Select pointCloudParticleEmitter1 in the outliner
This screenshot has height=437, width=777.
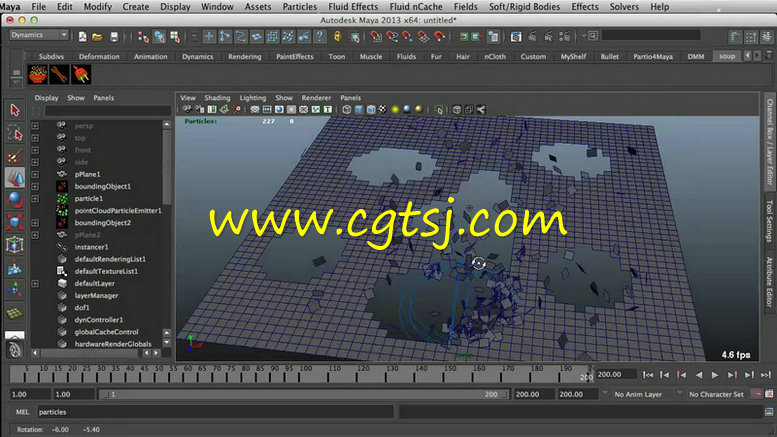tap(118, 211)
